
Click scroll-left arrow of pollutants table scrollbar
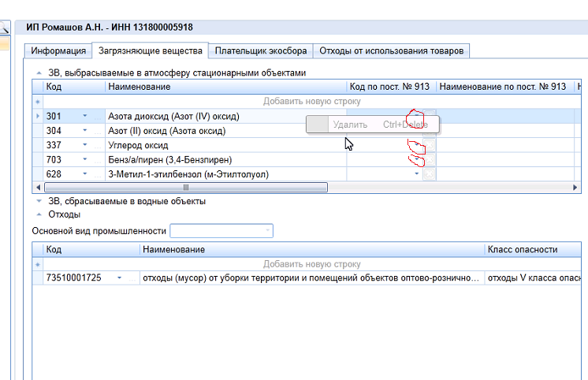(x=39, y=188)
